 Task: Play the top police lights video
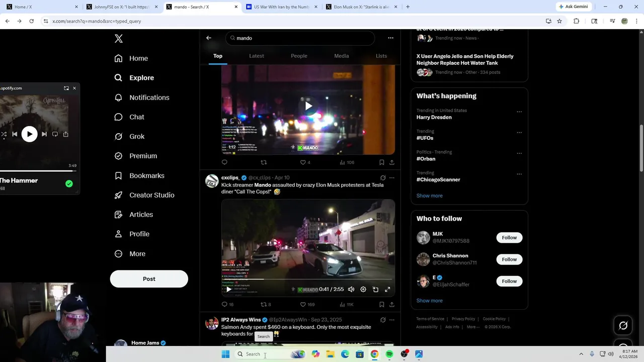(308, 106)
